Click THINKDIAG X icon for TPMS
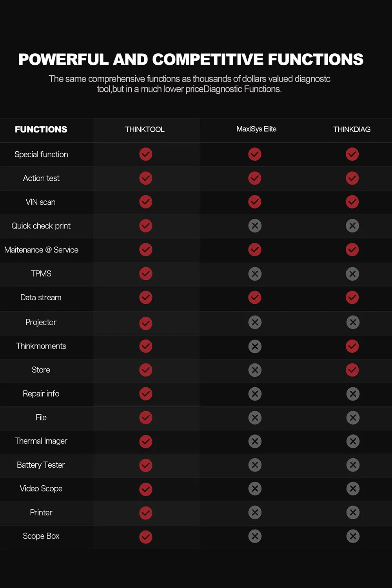This screenshot has height=588, width=392. point(352,274)
